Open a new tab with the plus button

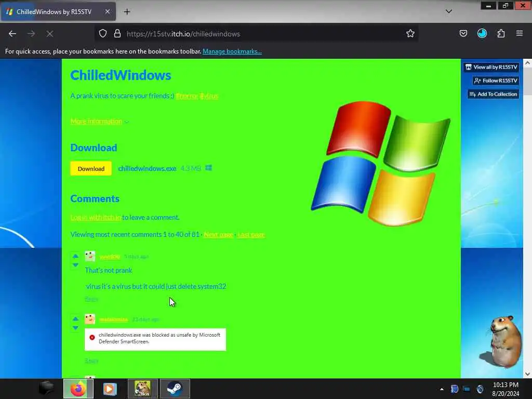[x=127, y=11]
